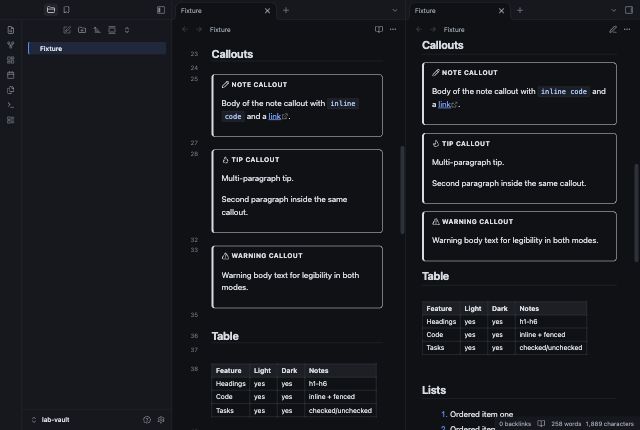Create a new note in explorer

(x=67, y=30)
